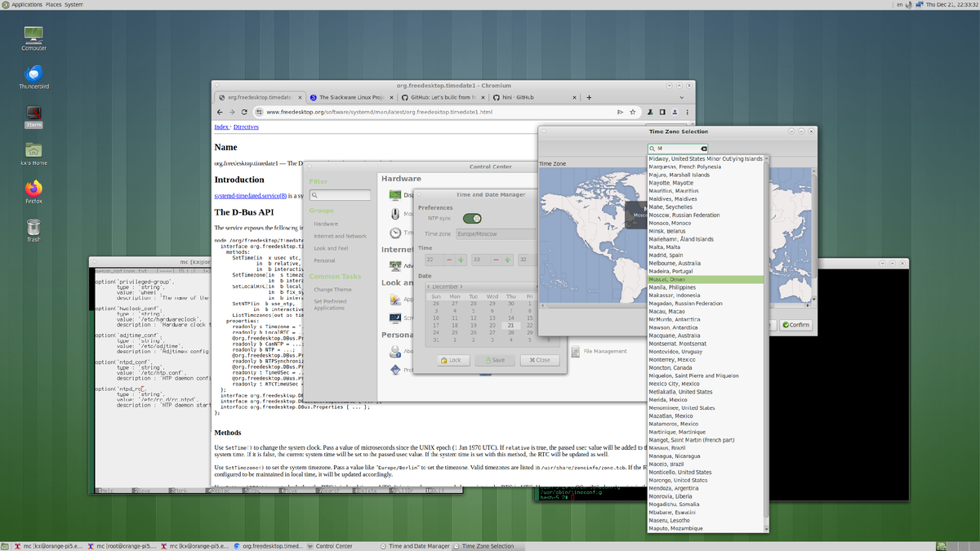Increase the hours with the plus button

[x=461, y=260]
